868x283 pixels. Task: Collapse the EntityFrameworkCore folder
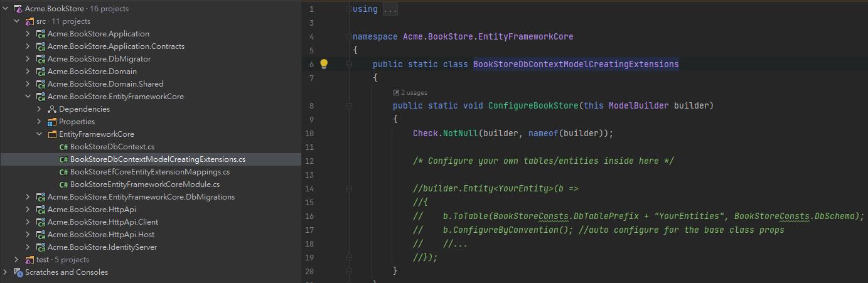[39, 134]
